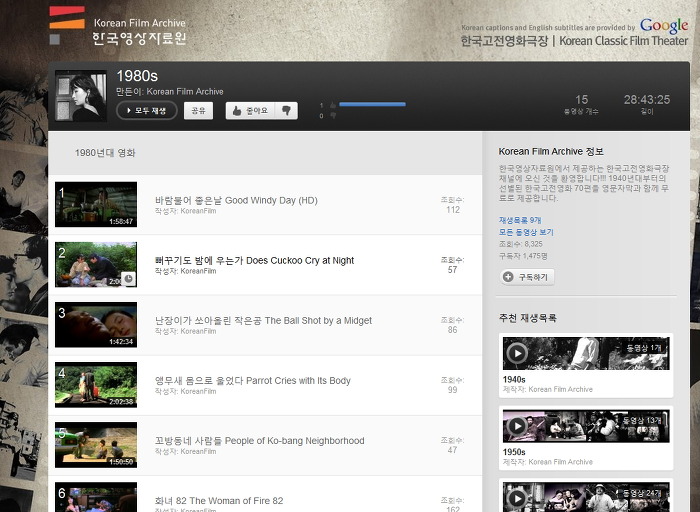Click the watch-later clock icon on video 2

(128, 279)
